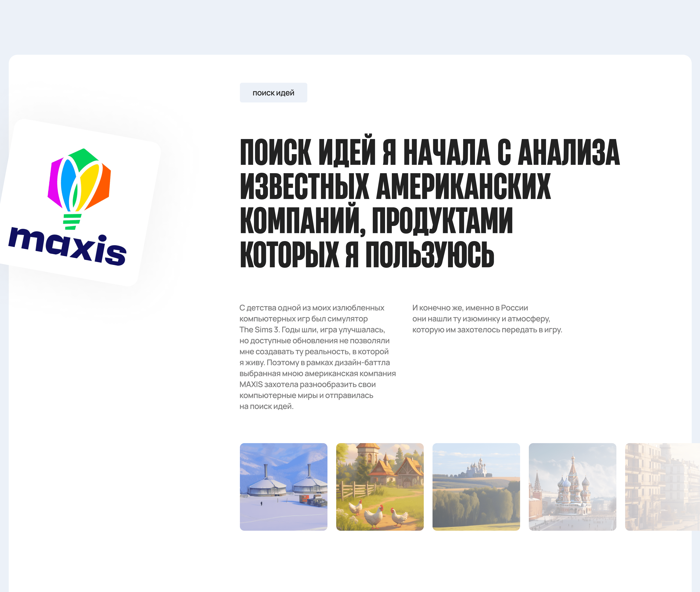This screenshot has width=700, height=592.
Task: Open the village with chickens thumbnail
Action: 380,487
